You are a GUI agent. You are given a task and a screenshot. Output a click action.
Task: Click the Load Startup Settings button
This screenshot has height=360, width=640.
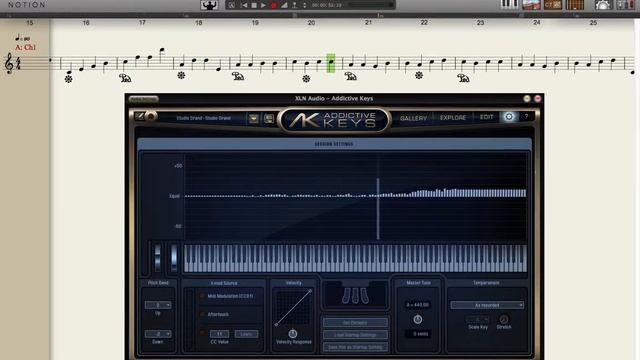(355, 335)
